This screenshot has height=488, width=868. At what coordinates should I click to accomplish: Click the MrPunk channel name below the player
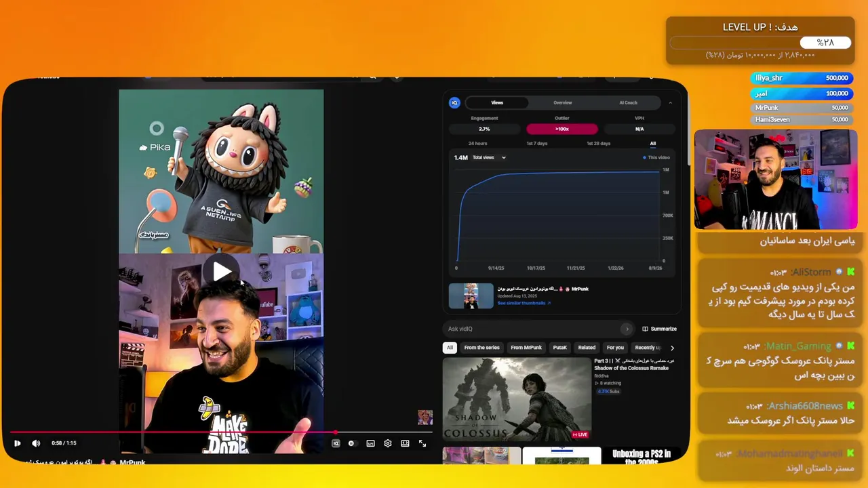click(x=132, y=462)
